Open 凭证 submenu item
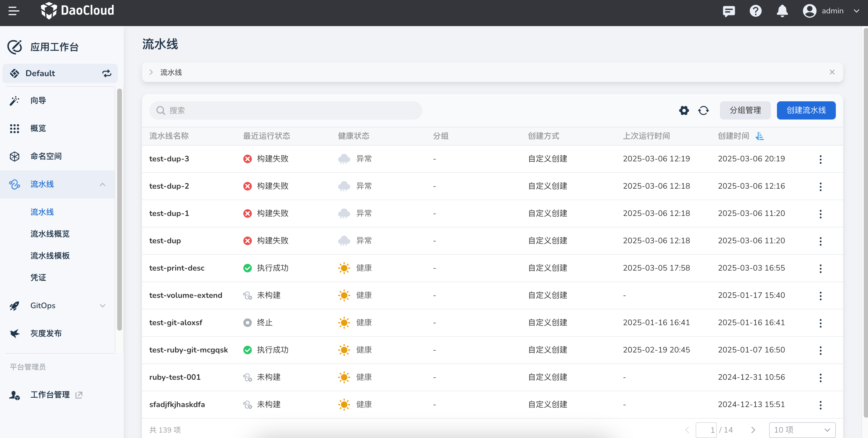The image size is (868, 438). coord(38,278)
